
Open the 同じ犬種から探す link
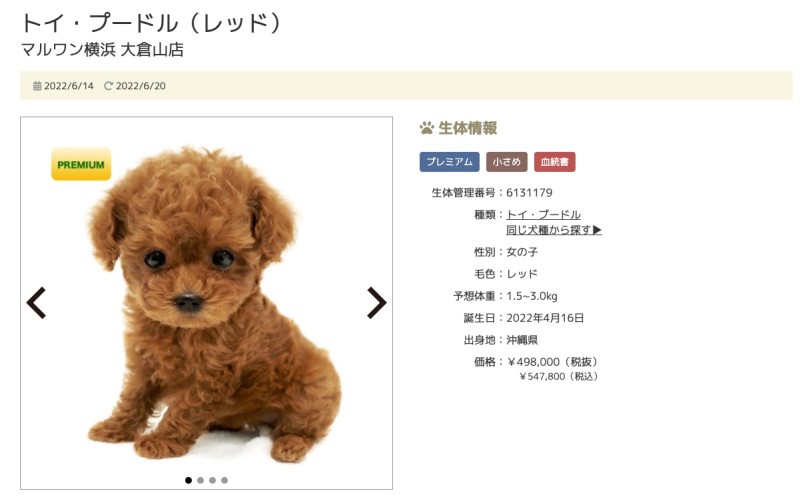tap(554, 230)
